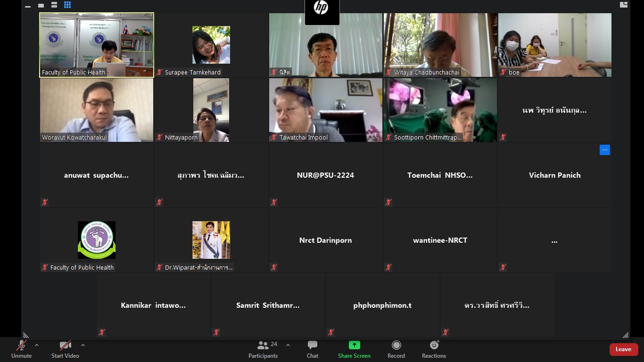This screenshot has height=362, width=644.
Task: Click the muted mic icon on boe tile
Action: pos(503,72)
